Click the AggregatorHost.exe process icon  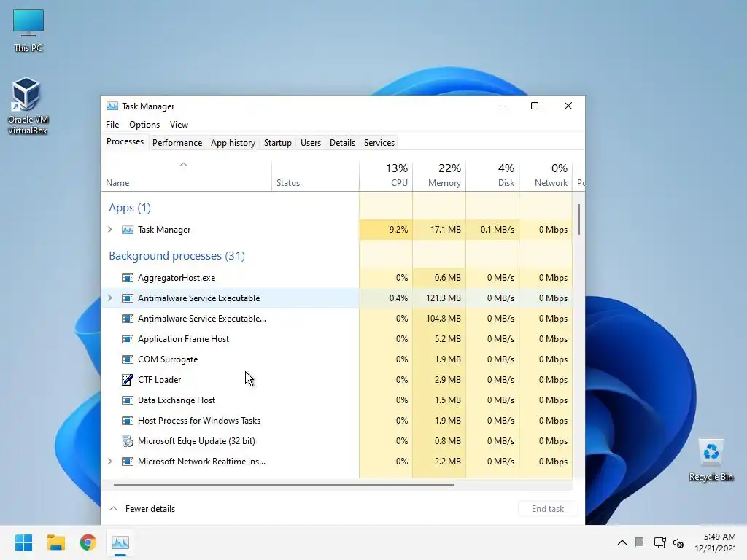pos(127,278)
